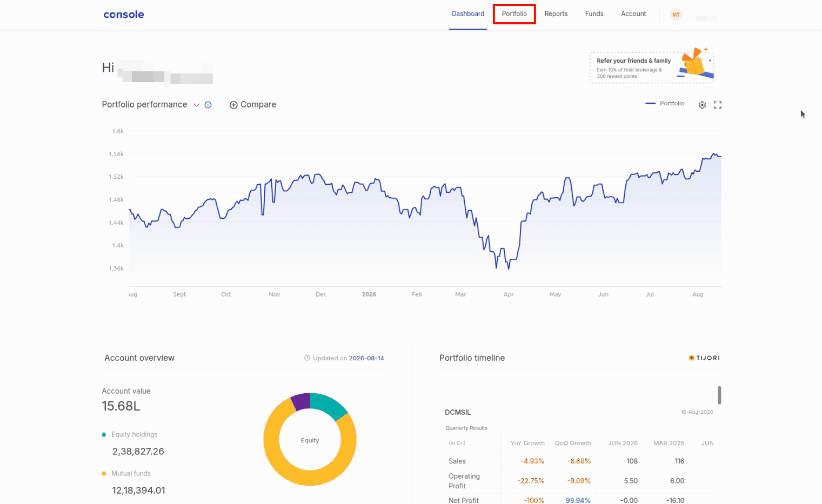Click the 5.50 Operating Profit value
The width and height of the screenshot is (822, 504).
pos(631,481)
